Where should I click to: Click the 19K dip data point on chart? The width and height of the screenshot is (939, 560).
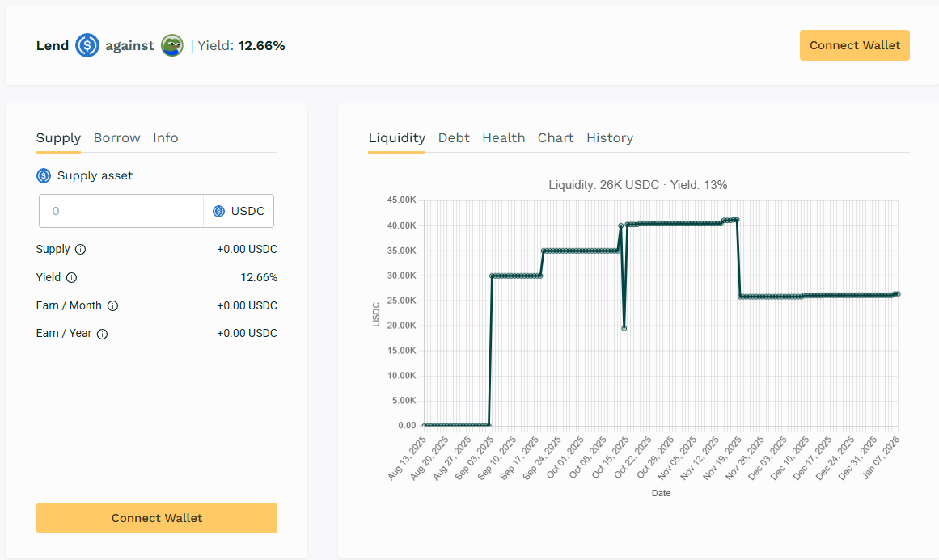(624, 328)
